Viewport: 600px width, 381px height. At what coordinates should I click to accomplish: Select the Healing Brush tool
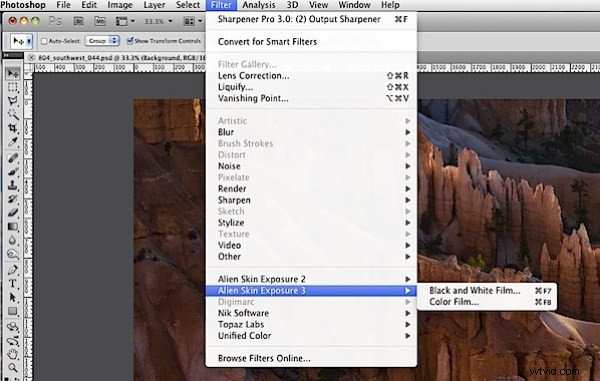[13, 158]
